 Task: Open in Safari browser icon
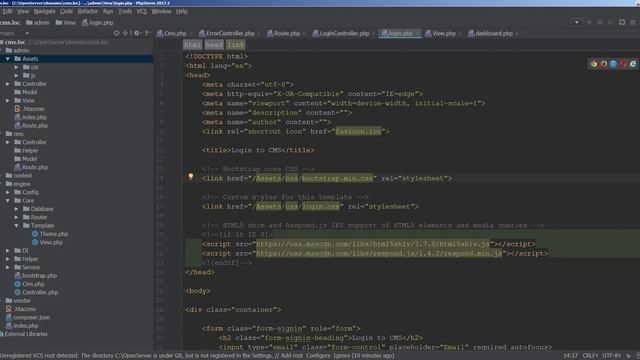coord(613,64)
